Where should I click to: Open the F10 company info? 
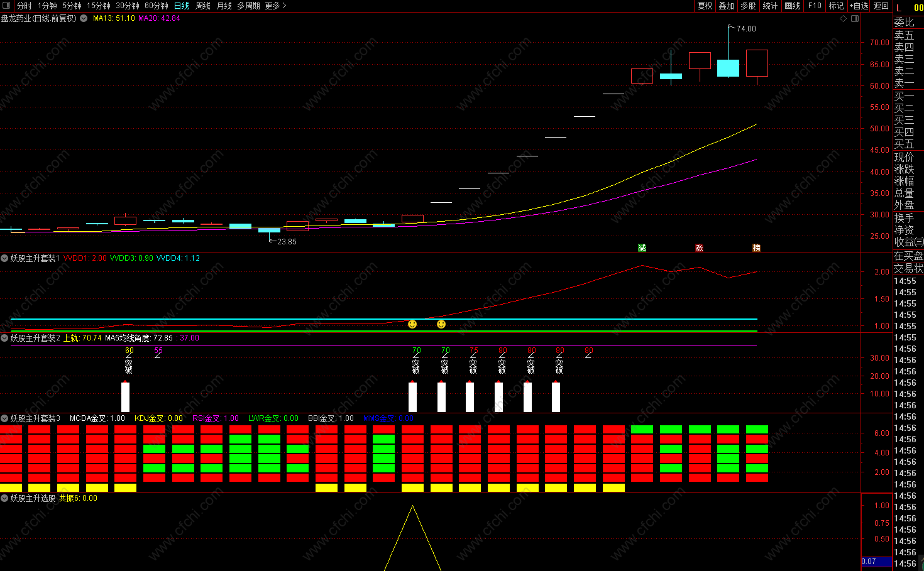coord(815,6)
